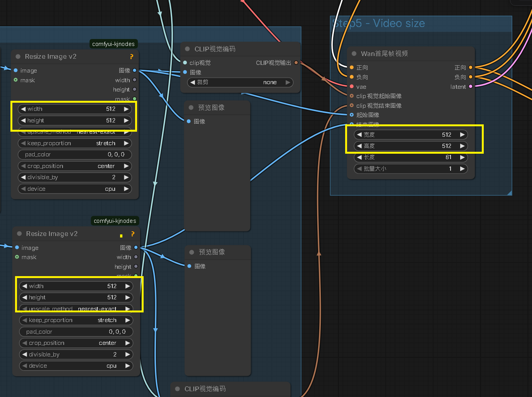
Task: Select the Wan首尾帧视频 node title
Action: [384, 54]
